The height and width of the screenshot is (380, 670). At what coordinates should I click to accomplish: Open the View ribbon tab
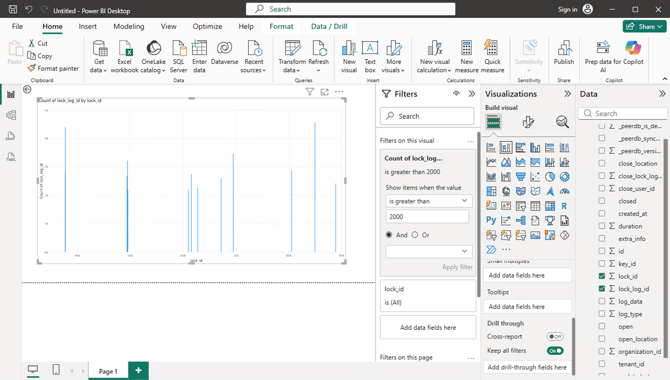[168, 27]
